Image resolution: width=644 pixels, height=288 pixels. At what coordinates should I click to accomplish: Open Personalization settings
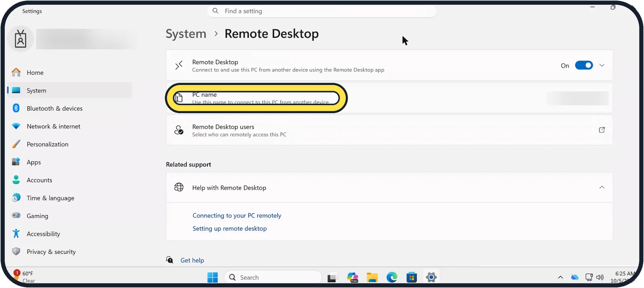(x=69, y=144)
